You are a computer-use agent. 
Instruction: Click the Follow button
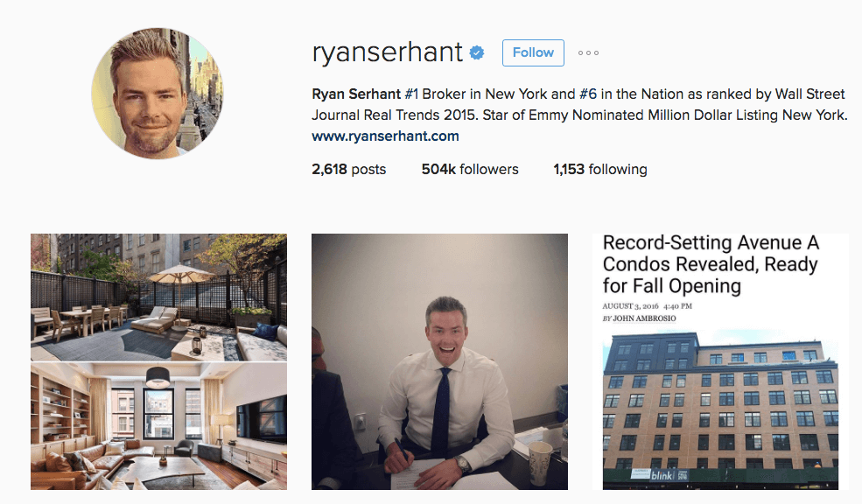[533, 52]
